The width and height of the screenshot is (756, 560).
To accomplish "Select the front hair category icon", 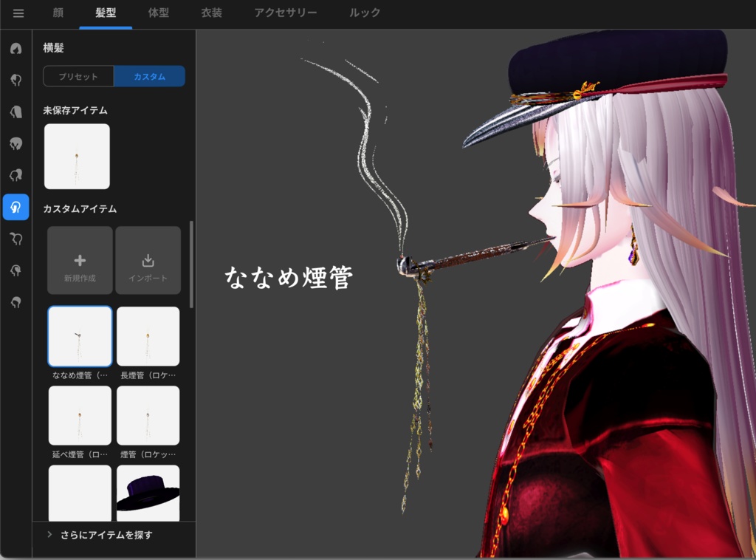I will [x=16, y=81].
